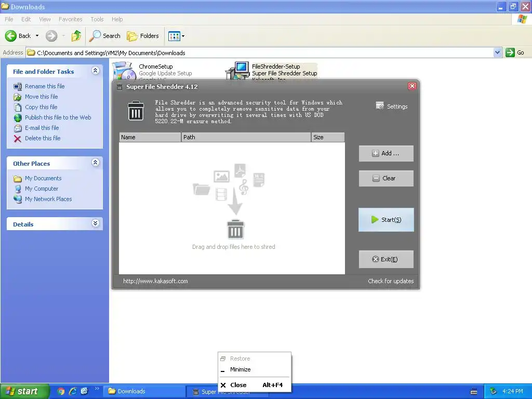532x399 pixels.
Task: Go Back in the Downloads explorer
Action: tap(18, 36)
